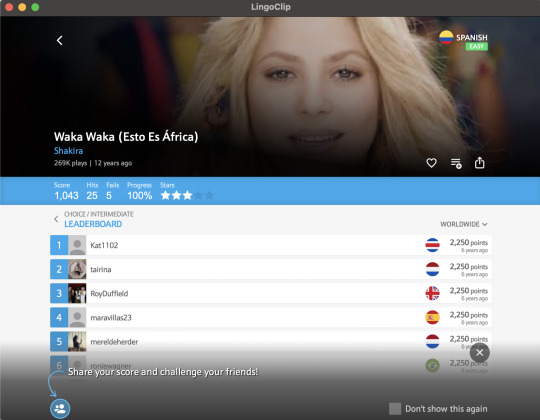The width and height of the screenshot is (540, 420).
Task: Click the EASY difficulty badge
Action: pyautogui.click(x=477, y=46)
